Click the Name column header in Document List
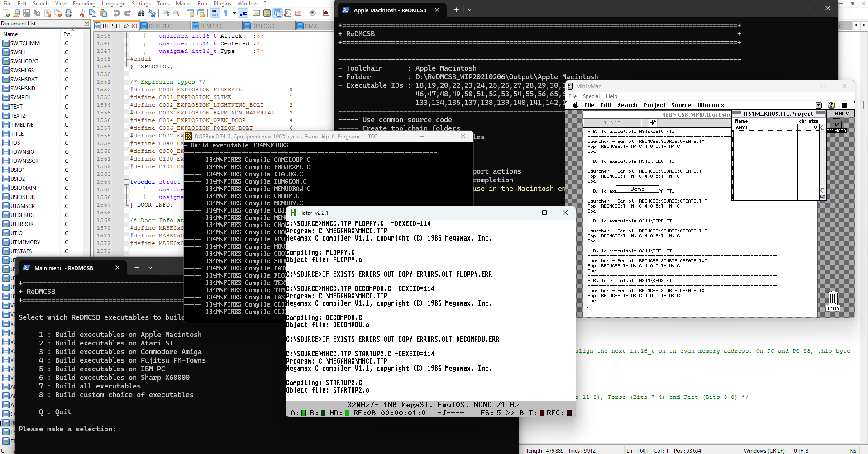 [30, 34]
